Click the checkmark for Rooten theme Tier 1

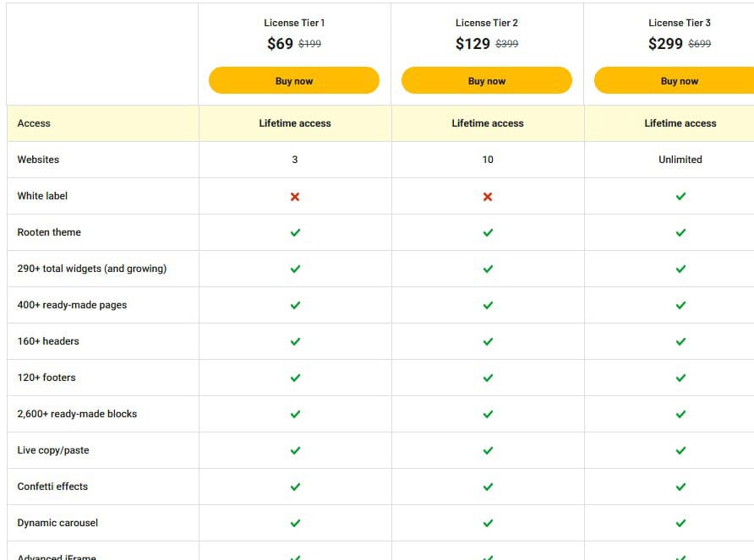pos(294,232)
